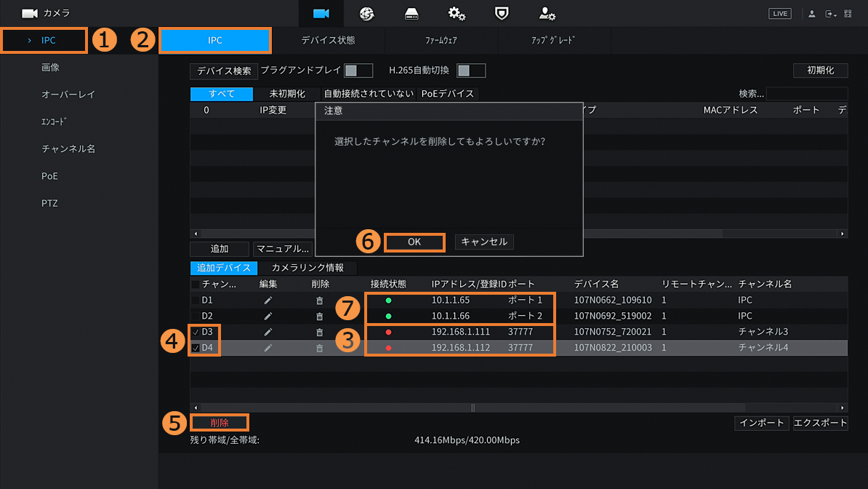Viewport: 868px width, 489px height.
Task: Expand the IPC item in left sidebar
Action: point(44,40)
